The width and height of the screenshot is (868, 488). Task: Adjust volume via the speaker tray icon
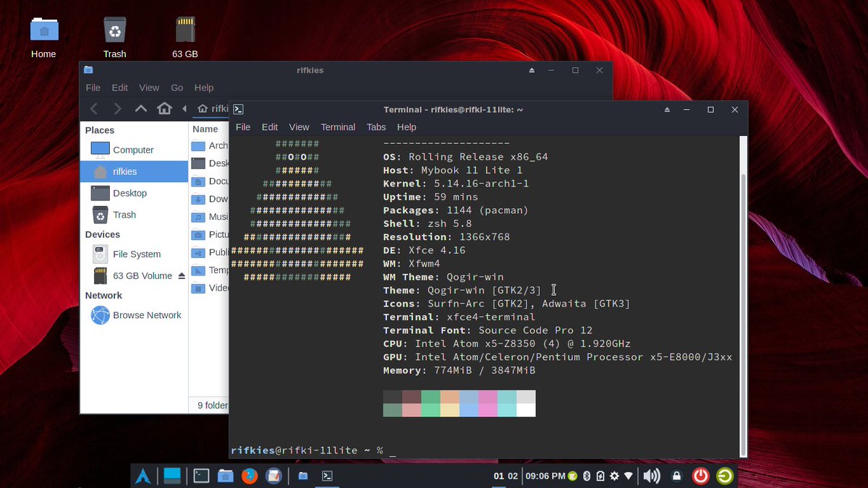[x=650, y=476]
